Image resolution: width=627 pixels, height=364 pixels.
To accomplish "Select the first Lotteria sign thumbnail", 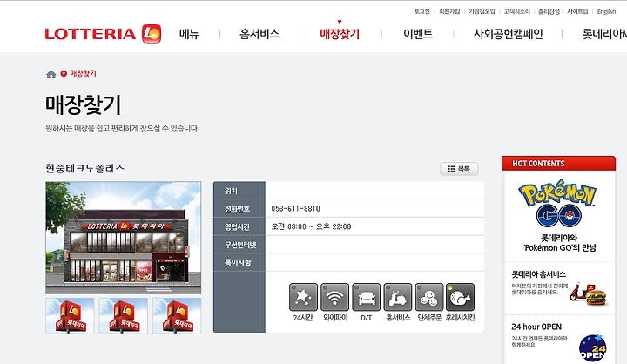I will point(70,315).
